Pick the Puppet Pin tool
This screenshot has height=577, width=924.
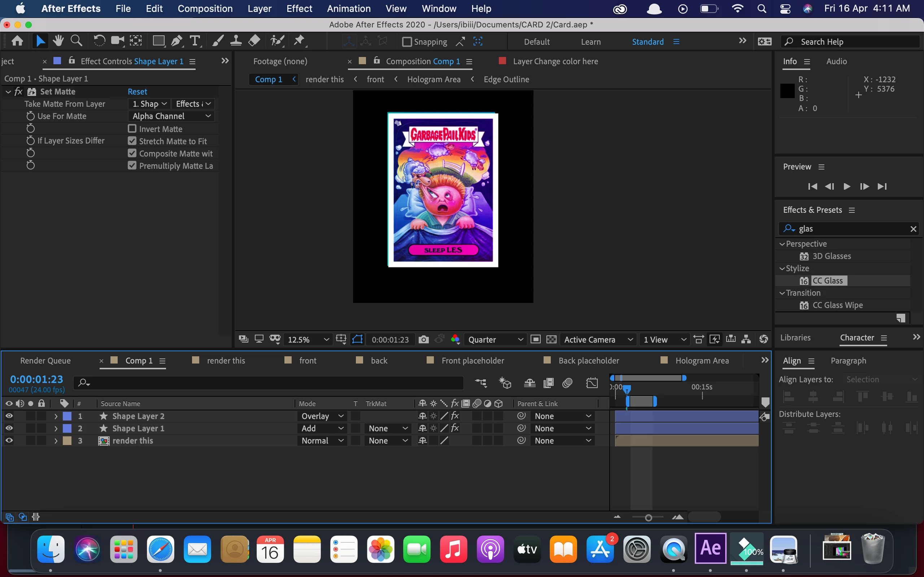pyautogui.click(x=299, y=40)
